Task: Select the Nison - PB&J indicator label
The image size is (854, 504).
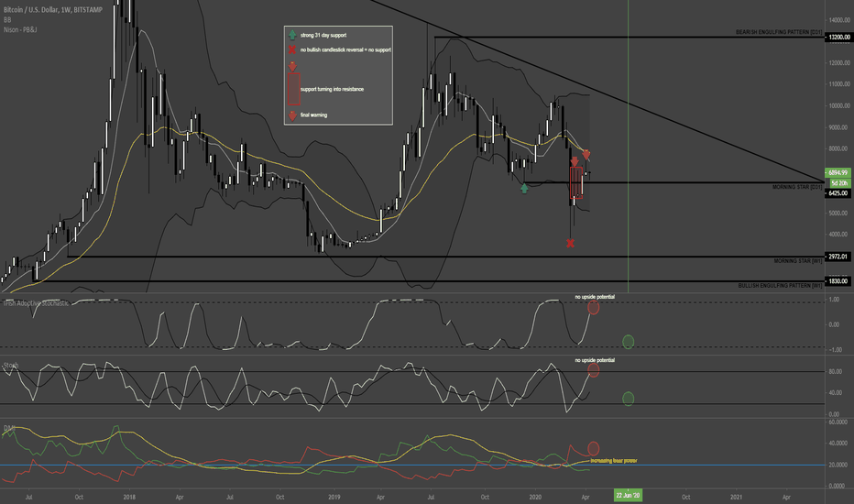Action: click(x=20, y=29)
